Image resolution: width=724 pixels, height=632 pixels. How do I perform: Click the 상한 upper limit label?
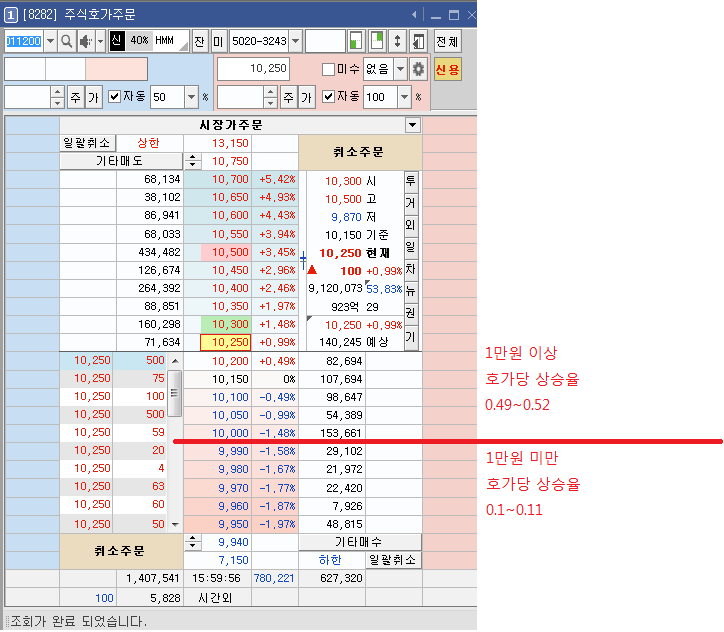148,143
